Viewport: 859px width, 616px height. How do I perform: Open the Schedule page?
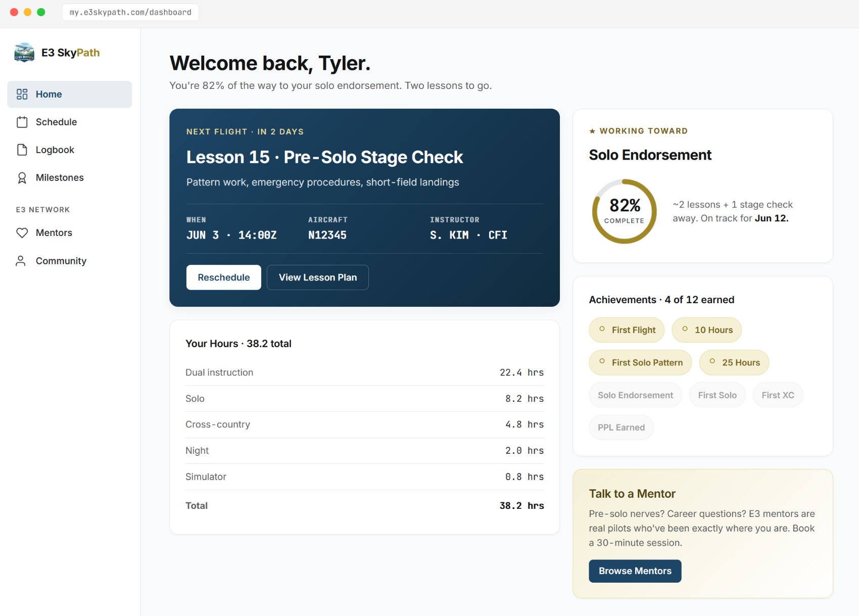click(70, 122)
